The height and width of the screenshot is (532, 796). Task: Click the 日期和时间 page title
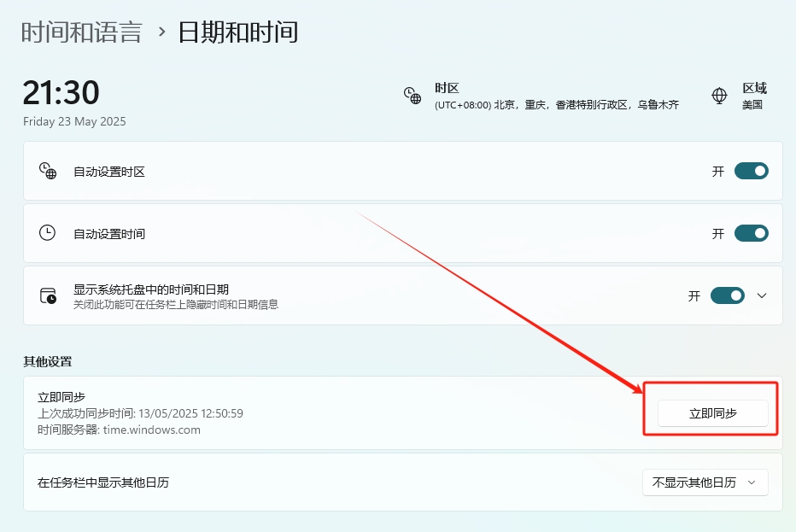[x=237, y=32]
